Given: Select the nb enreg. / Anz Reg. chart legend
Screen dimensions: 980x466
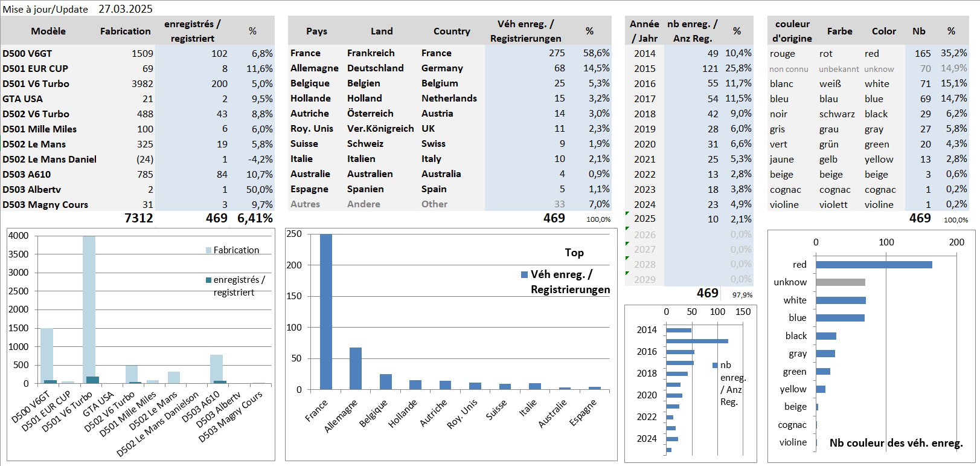Looking at the screenshot, I should [x=729, y=383].
